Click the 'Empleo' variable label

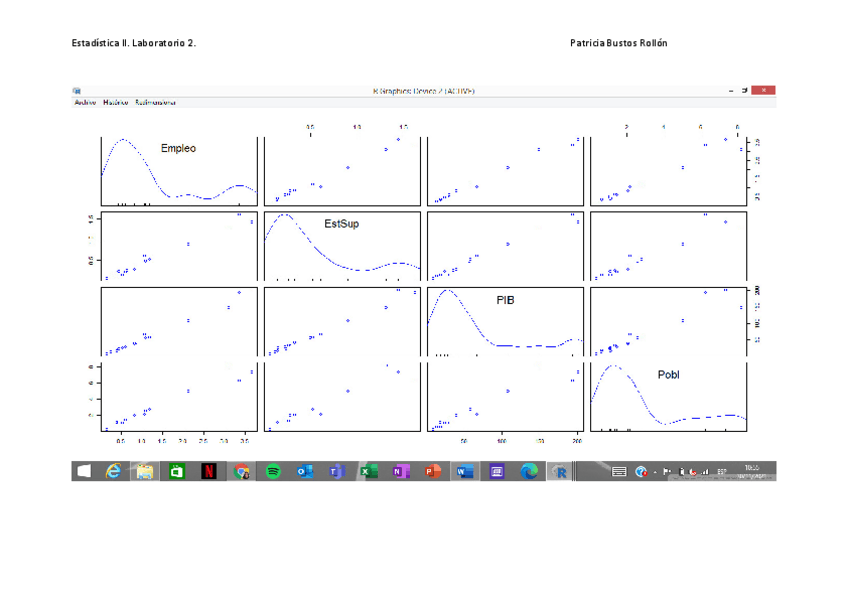point(178,148)
